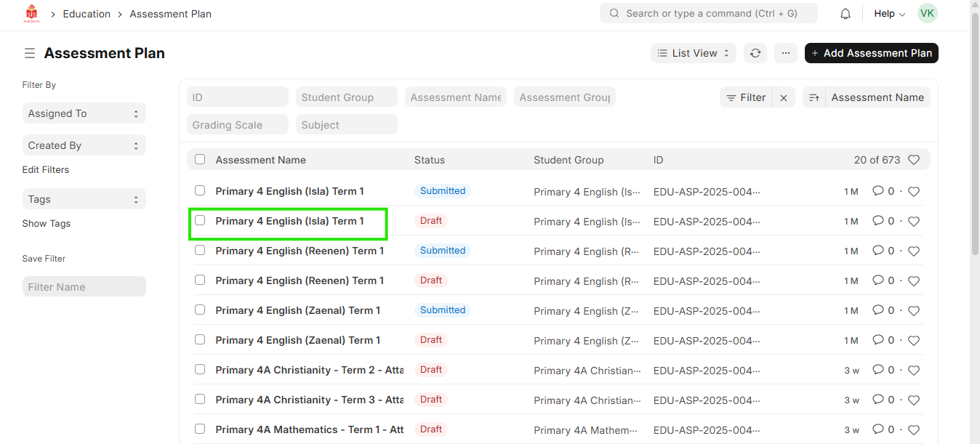980x444 pixels.
Task: Clear filters with the X icon
Action: 784,97
